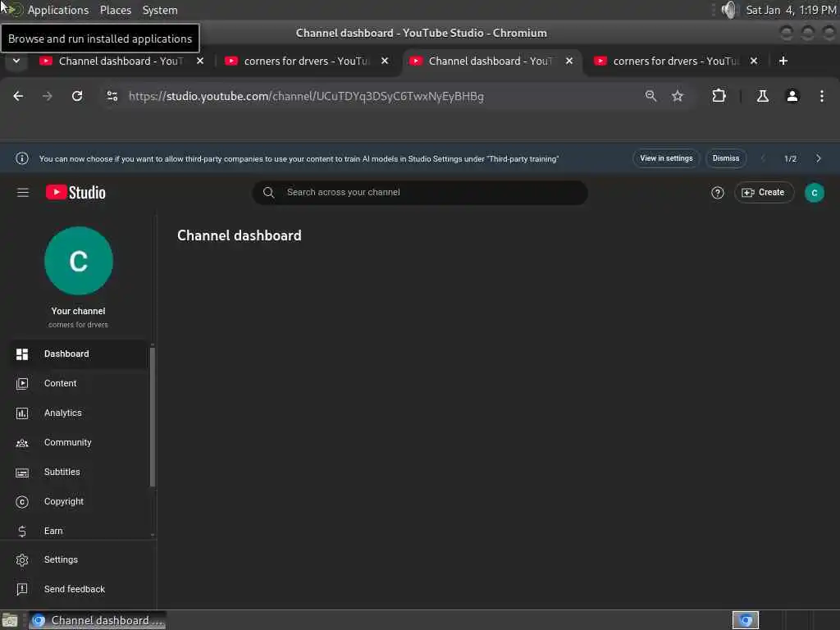Go to previous banner notification

[763, 158]
